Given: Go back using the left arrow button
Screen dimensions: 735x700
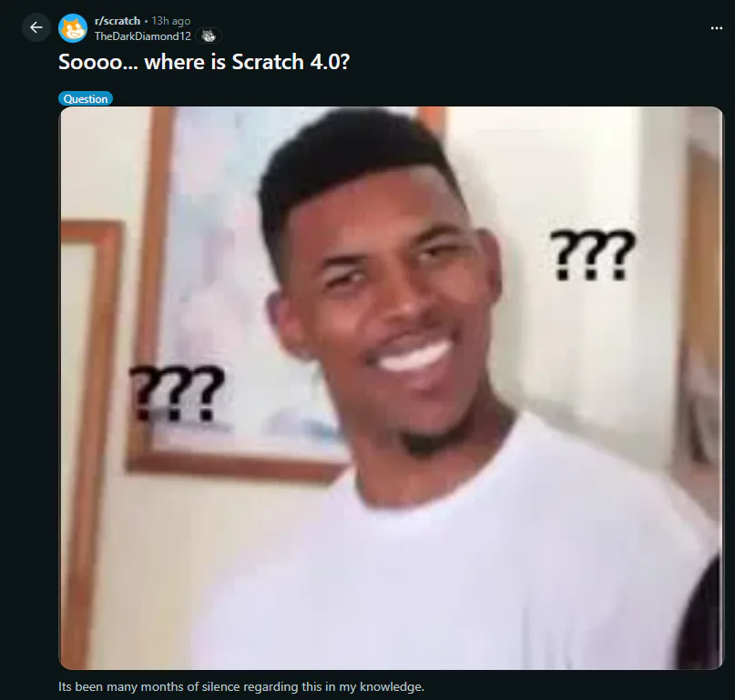Looking at the screenshot, I should pyautogui.click(x=36, y=27).
